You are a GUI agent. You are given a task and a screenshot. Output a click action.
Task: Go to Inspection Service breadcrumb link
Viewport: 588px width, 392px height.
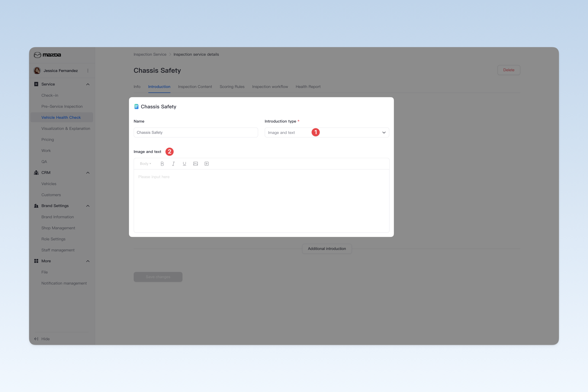[150, 55]
